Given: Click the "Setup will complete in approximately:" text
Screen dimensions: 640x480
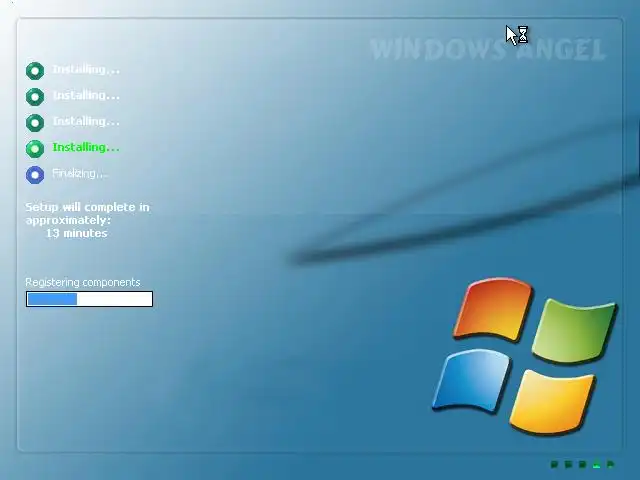Looking at the screenshot, I should coord(87,213).
